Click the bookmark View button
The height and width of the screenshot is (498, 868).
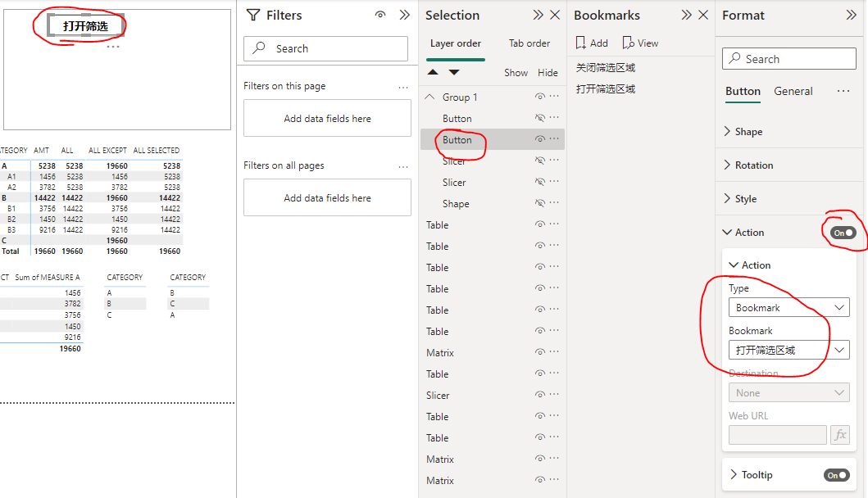coord(640,43)
